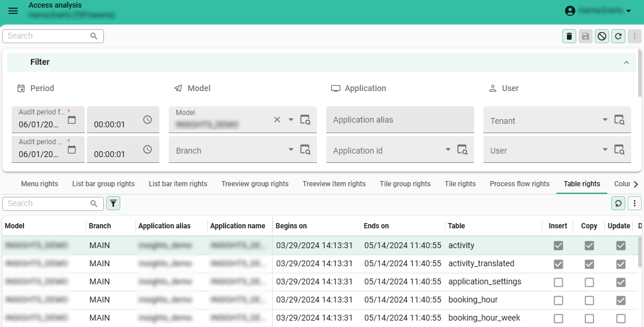
Task: Click the refresh icon in top toolbar
Action: 618,36
